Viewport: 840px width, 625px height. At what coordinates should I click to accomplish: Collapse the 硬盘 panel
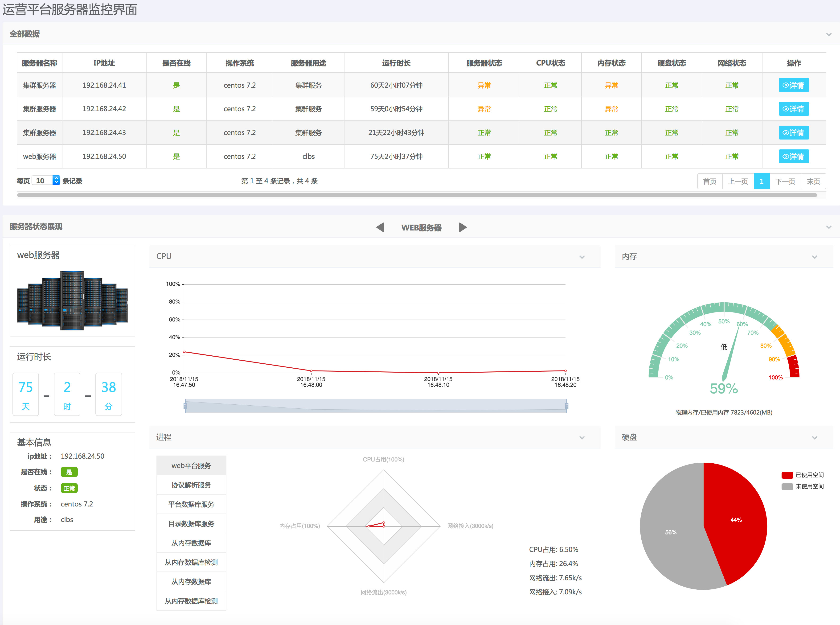tap(814, 438)
